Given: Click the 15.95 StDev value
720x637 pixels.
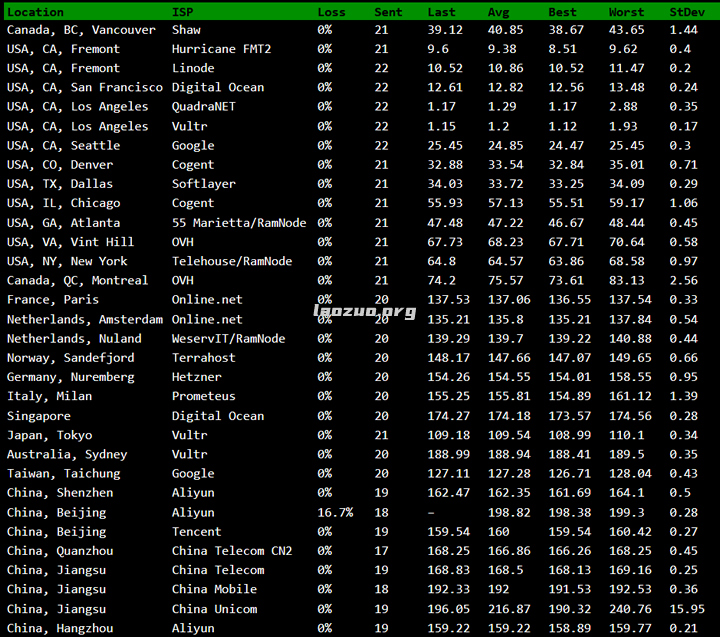Looking at the screenshot, I should click(x=687, y=609).
